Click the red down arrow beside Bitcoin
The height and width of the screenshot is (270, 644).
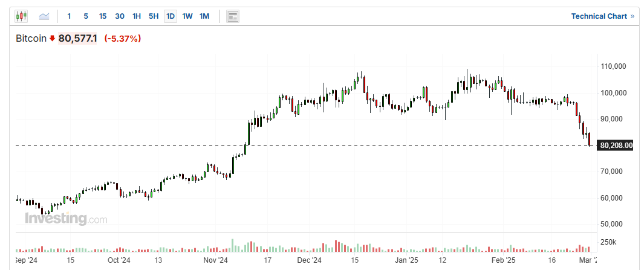[x=53, y=39]
